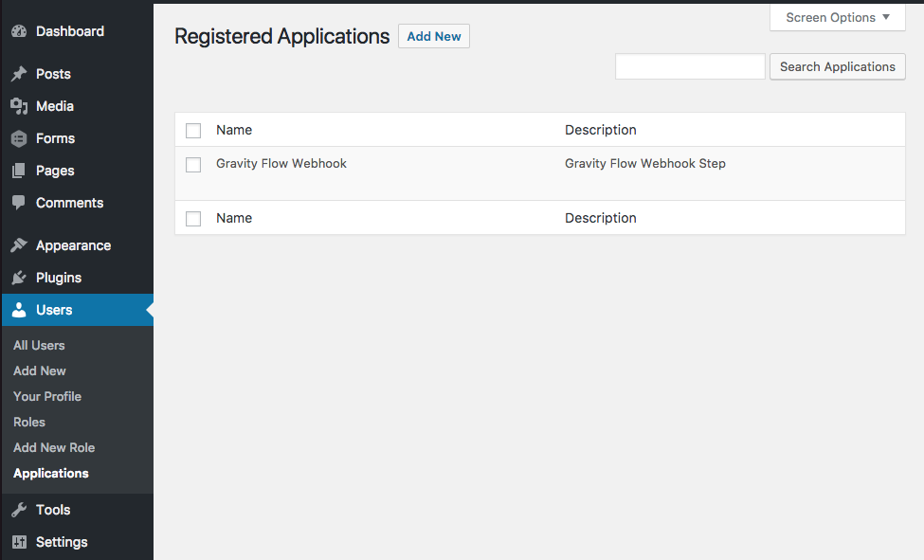Click the Settings sliders icon

[x=19, y=542]
